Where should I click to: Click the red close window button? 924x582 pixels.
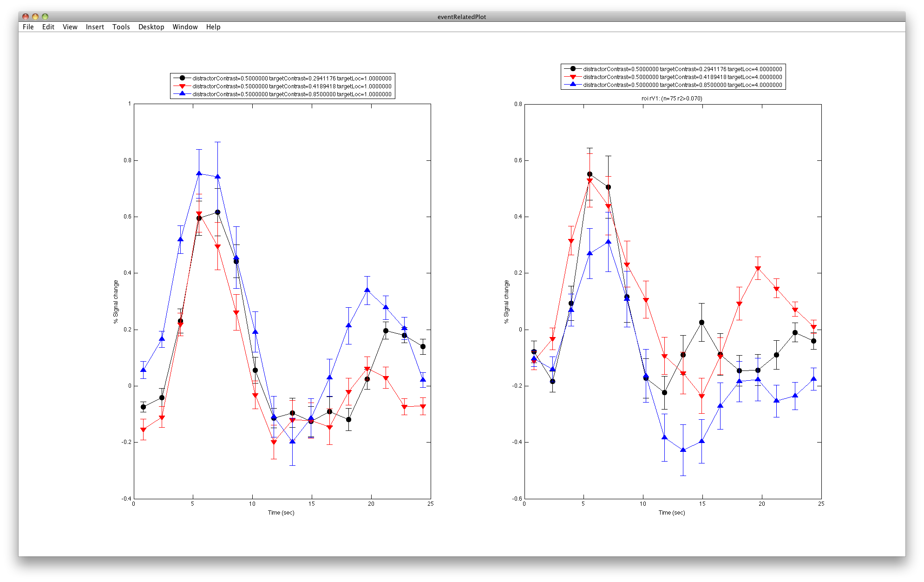[x=26, y=17]
